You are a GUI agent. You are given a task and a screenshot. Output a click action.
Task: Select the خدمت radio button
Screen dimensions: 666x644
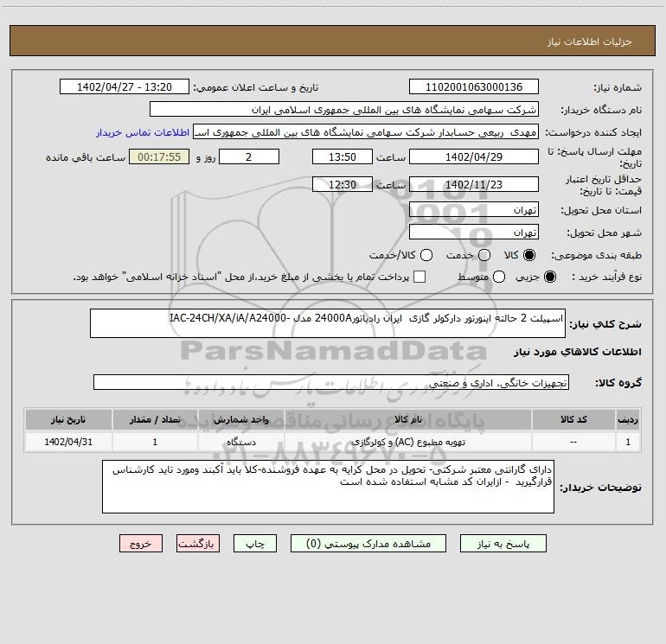(x=484, y=255)
